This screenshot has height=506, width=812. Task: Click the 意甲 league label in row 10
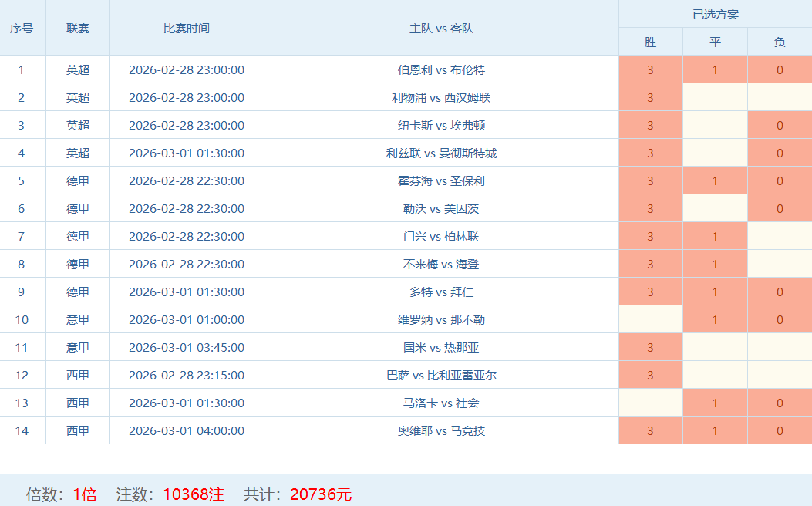click(x=78, y=320)
